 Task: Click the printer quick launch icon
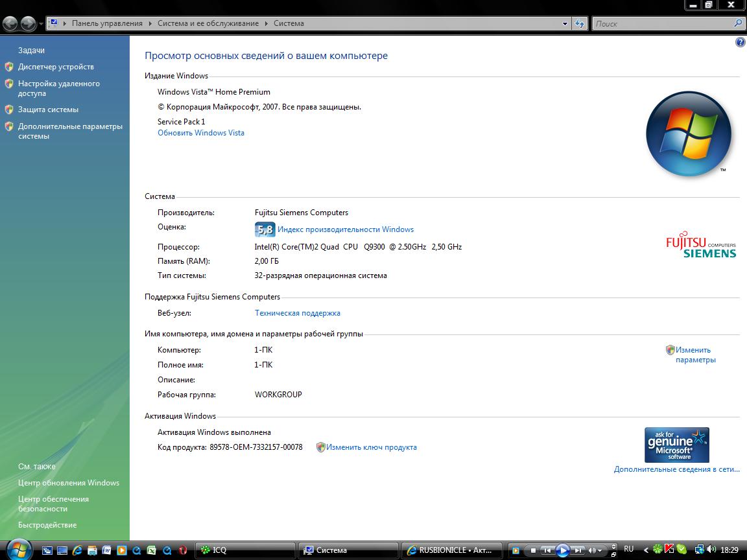click(x=92, y=551)
